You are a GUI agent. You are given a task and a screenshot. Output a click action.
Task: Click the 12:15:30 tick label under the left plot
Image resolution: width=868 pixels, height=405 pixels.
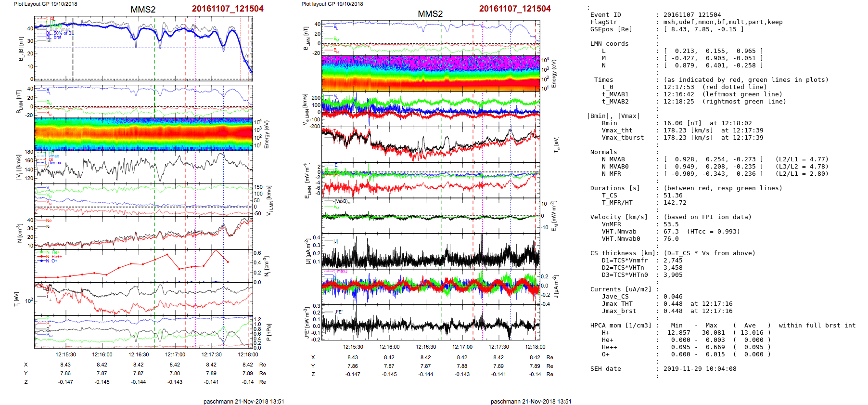point(65,354)
